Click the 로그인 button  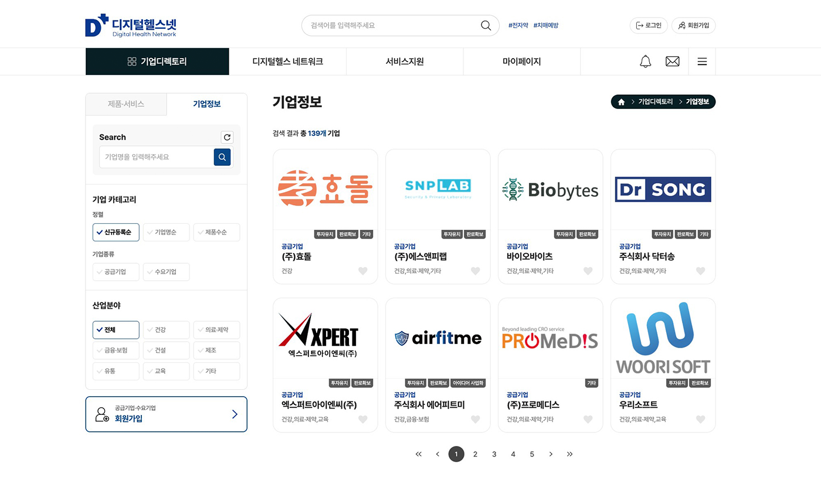[x=649, y=26]
